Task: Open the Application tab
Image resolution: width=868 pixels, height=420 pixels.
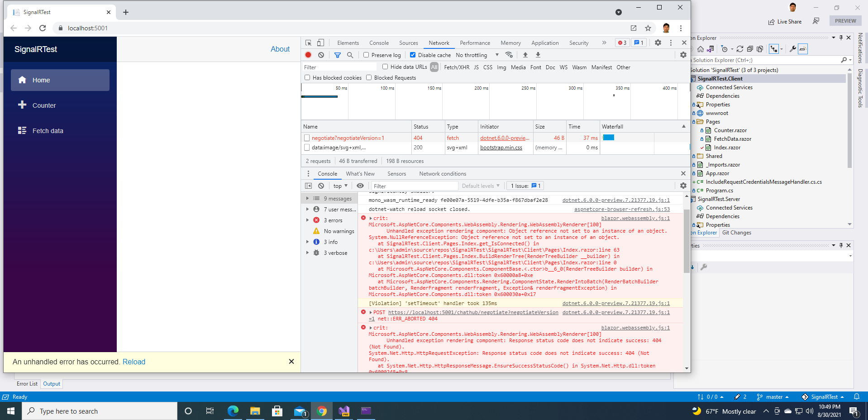Action: click(545, 43)
